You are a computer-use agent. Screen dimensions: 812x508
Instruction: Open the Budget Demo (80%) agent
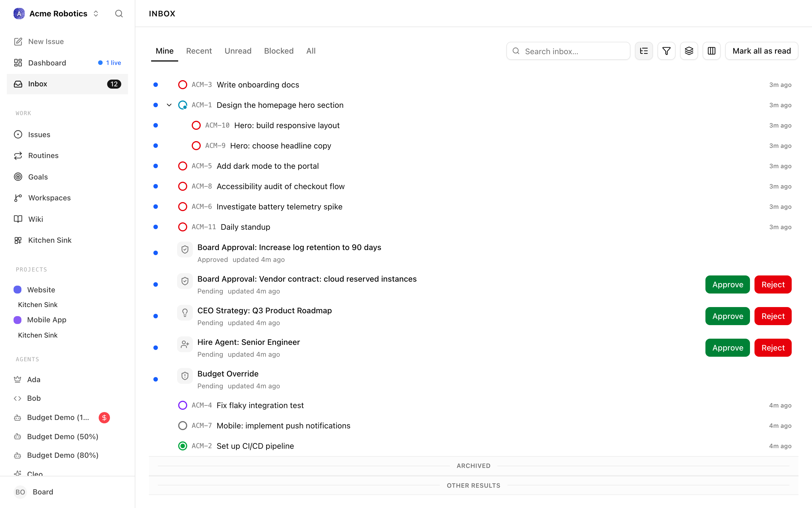[67, 455]
